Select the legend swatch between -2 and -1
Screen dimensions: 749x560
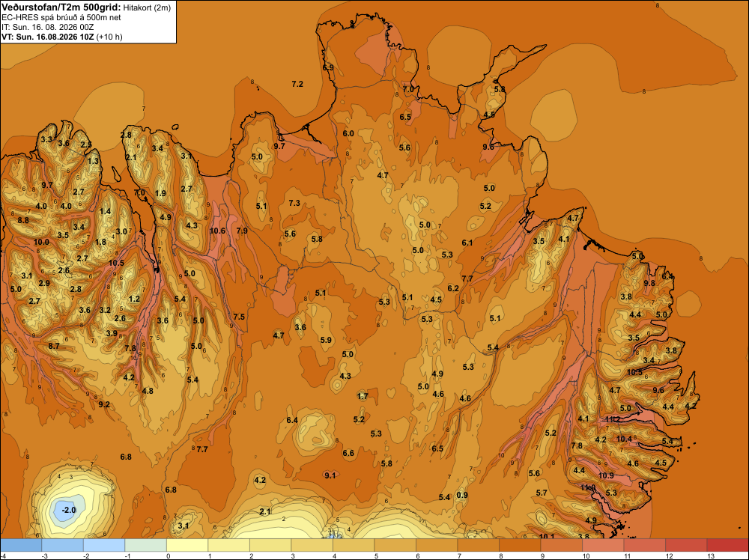(104, 545)
